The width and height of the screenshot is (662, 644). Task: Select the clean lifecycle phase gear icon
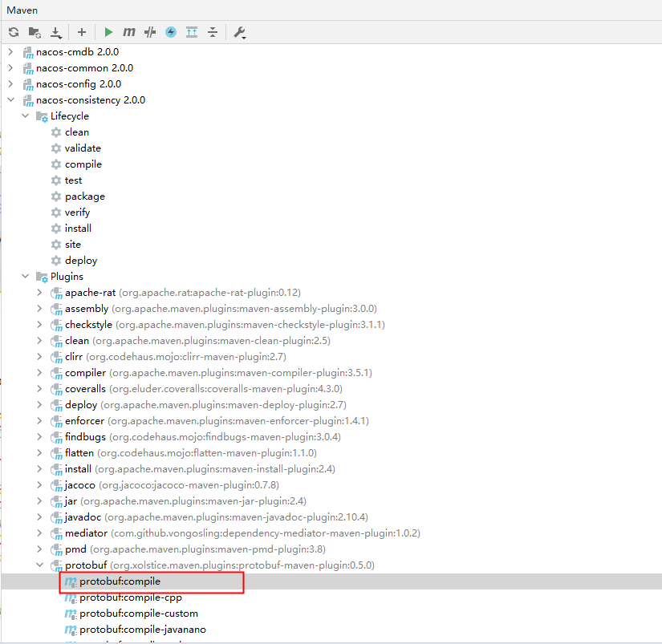tap(56, 132)
